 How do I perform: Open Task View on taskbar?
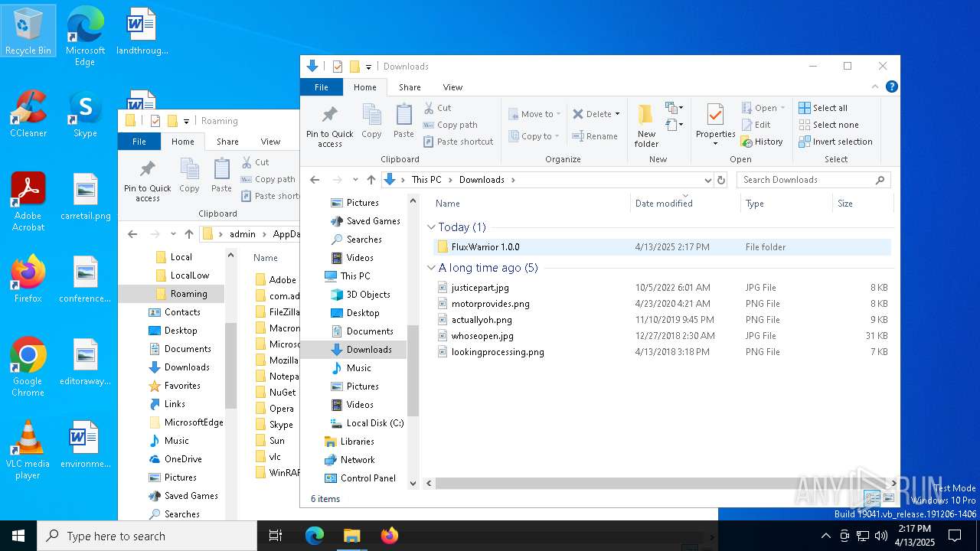[276, 536]
